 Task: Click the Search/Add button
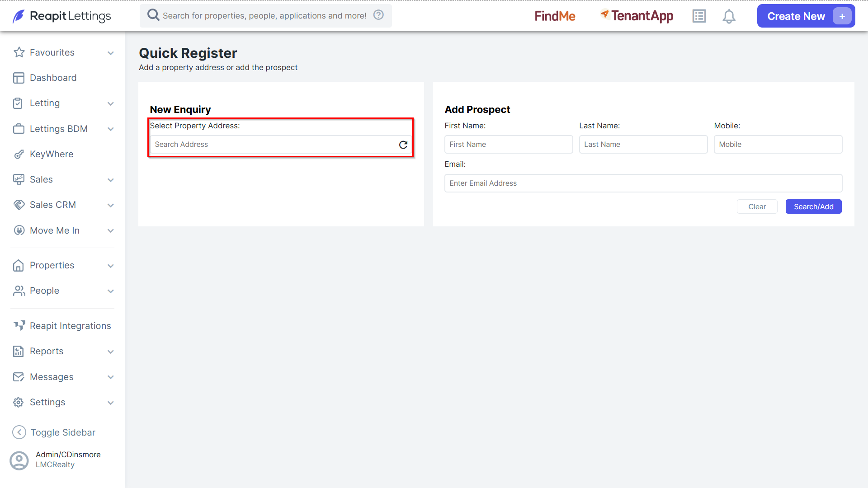813,206
